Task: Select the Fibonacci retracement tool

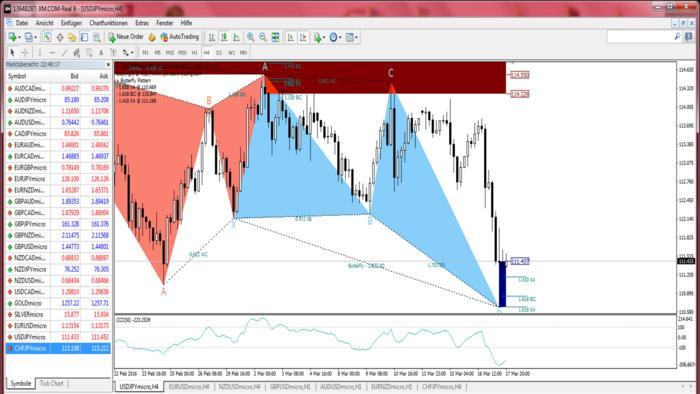Action: point(89,53)
